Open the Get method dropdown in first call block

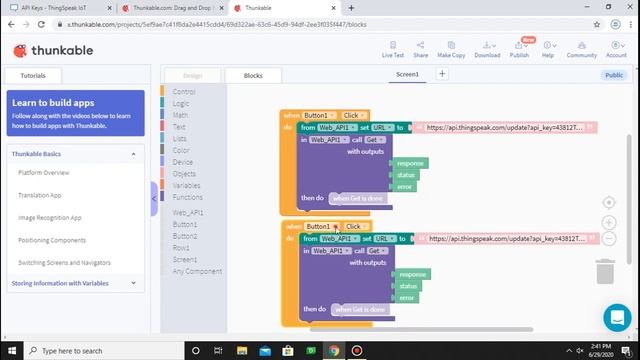[x=374, y=140]
